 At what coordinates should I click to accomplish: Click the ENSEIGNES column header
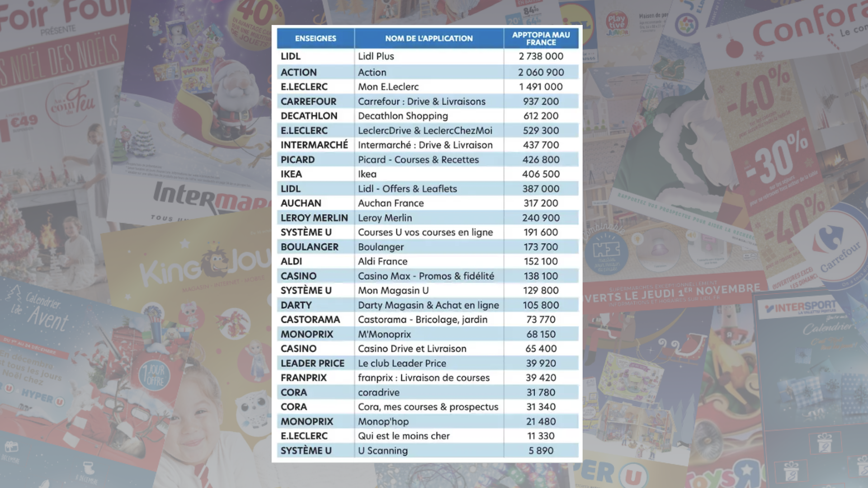315,38
